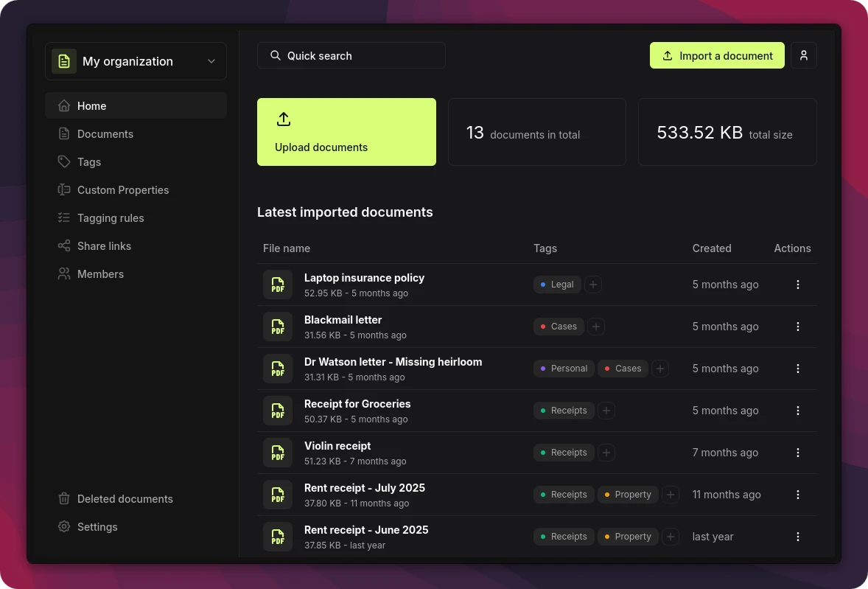Add a tag to Laptop insurance policy
This screenshot has width=868, height=589.
[x=593, y=285]
